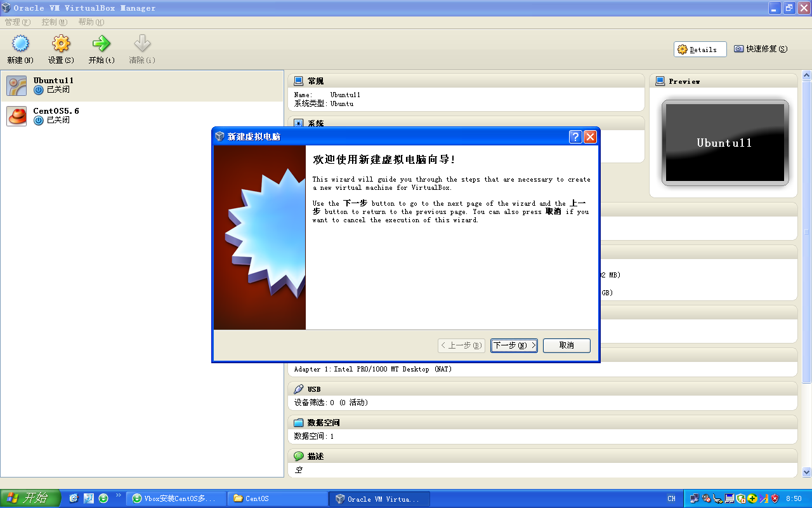Click the '设备筛选: 0 (0 活动)' text
The height and width of the screenshot is (508, 812).
[x=331, y=403]
